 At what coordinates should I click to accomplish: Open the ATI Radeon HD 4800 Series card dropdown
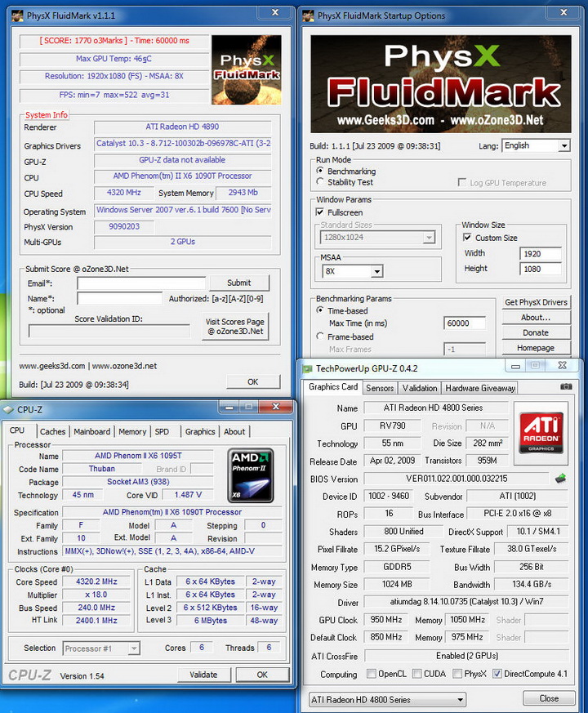tap(387, 699)
